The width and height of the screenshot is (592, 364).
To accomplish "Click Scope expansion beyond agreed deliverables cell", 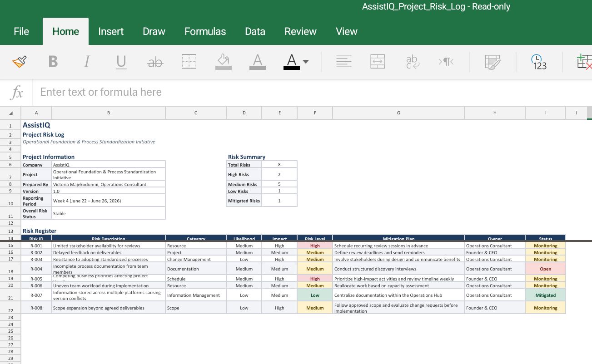I will 109,308.
